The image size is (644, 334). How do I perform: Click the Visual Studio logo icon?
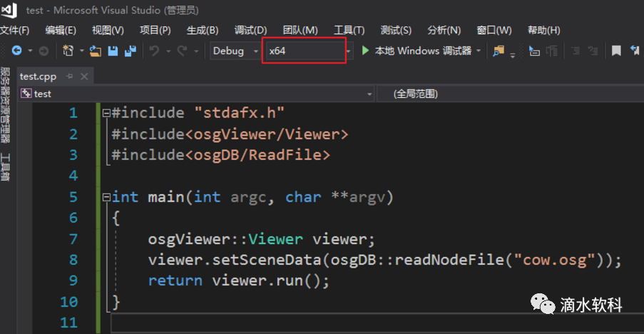pos(9,10)
